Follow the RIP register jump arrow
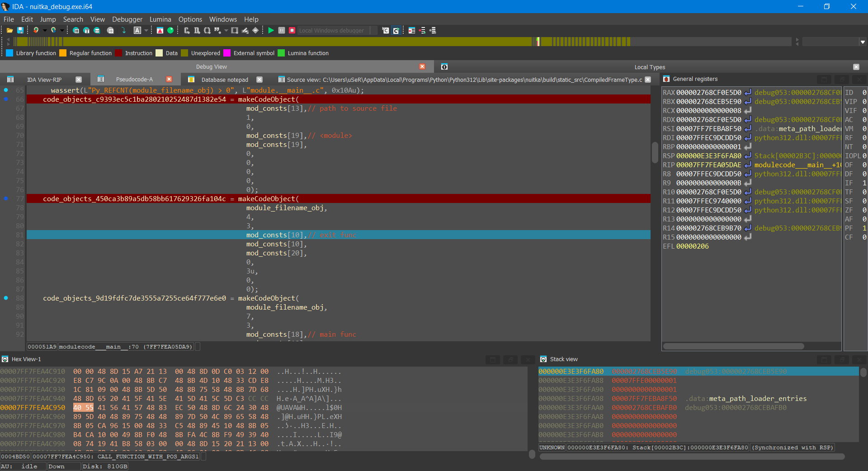868x471 pixels. 748,165
